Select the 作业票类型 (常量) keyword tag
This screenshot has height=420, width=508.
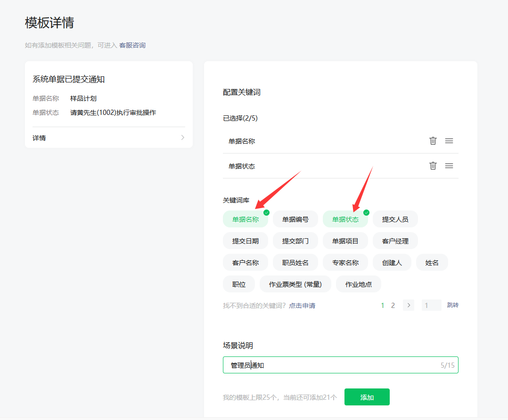point(295,284)
